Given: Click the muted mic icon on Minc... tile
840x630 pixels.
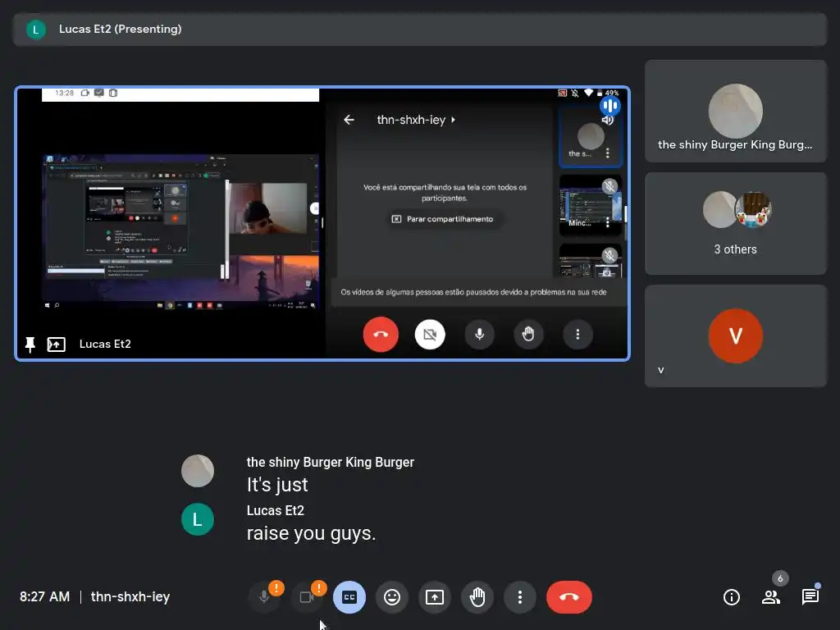Looking at the screenshot, I should click(609, 186).
